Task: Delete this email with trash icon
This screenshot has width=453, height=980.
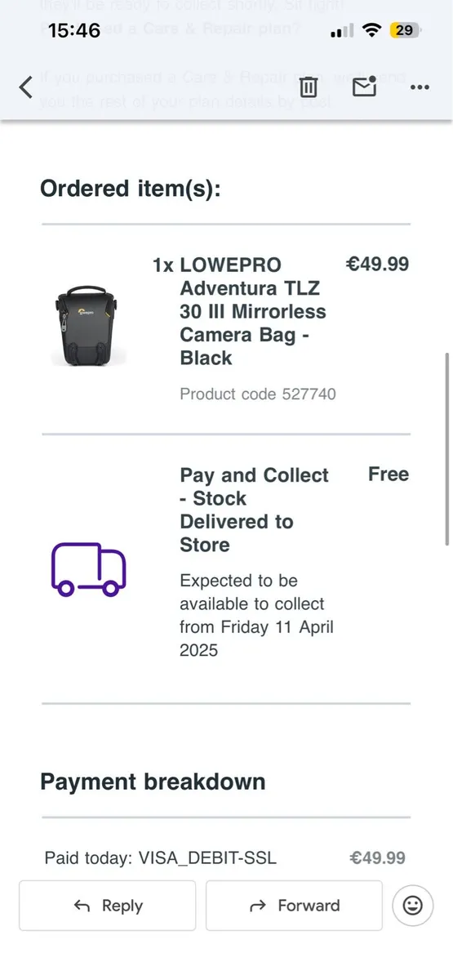Action: tap(309, 87)
